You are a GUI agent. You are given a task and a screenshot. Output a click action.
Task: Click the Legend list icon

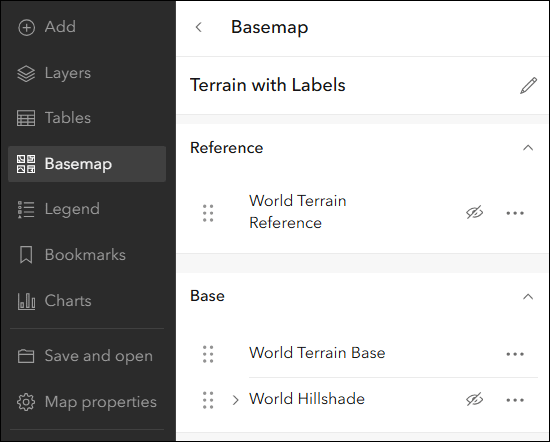26,209
